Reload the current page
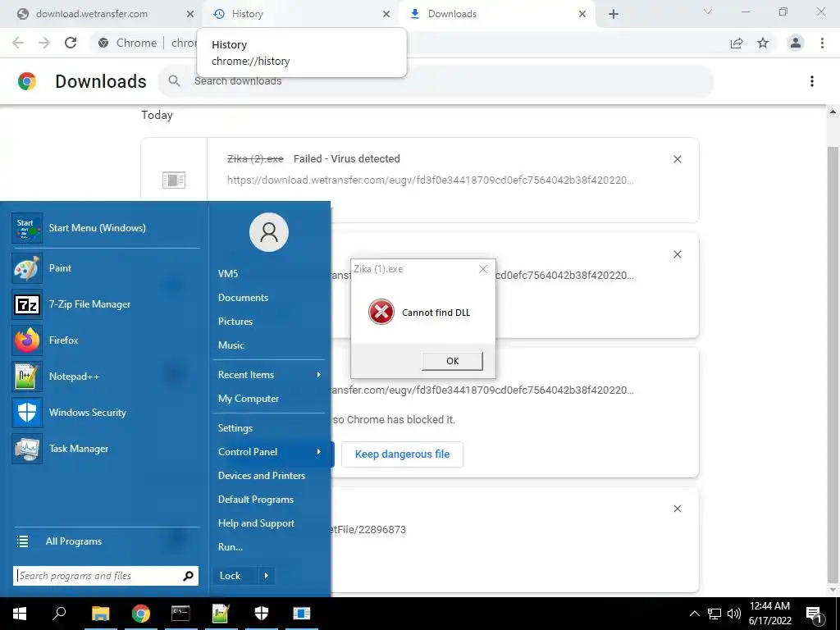Screen dimensions: 840x630 tap(71, 43)
